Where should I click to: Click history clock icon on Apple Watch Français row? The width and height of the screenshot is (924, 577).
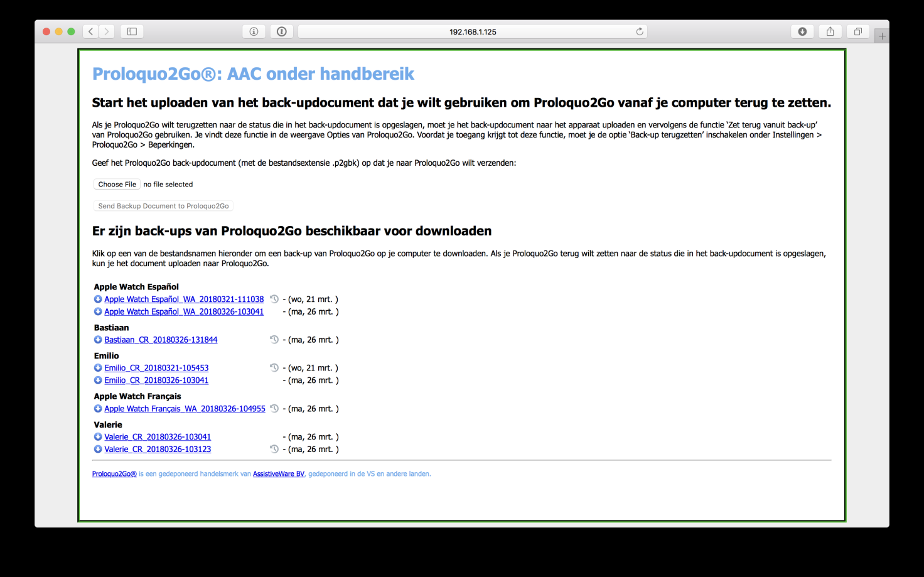[274, 408]
